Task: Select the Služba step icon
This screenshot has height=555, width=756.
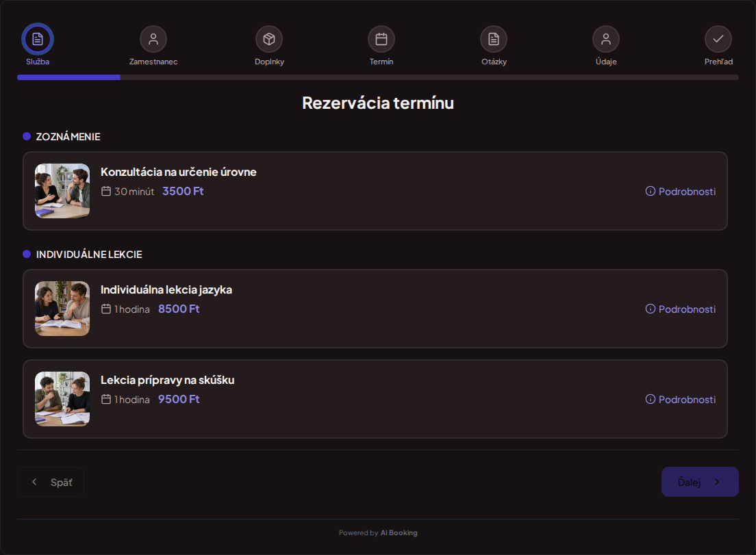Action: pyautogui.click(x=38, y=39)
